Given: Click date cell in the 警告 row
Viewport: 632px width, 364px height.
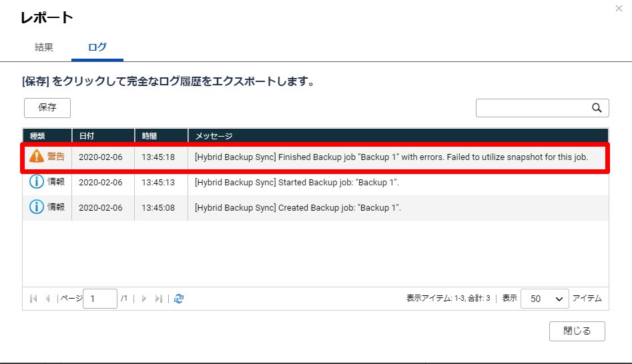Looking at the screenshot, I should pyautogui.click(x=100, y=157).
